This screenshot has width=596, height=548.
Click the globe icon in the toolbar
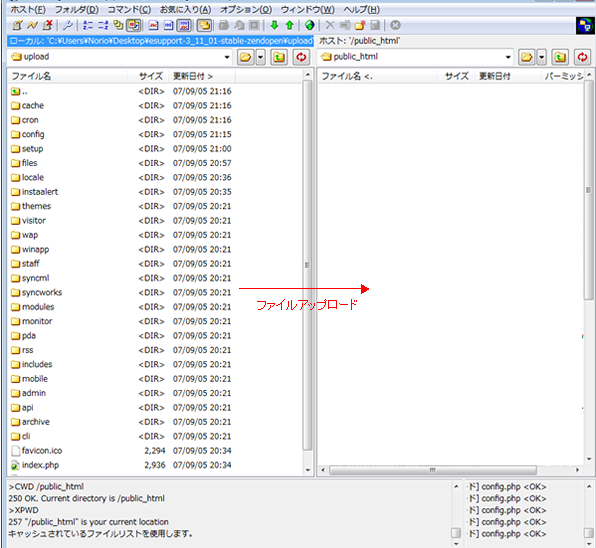pyautogui.click(x=309, y=25)
